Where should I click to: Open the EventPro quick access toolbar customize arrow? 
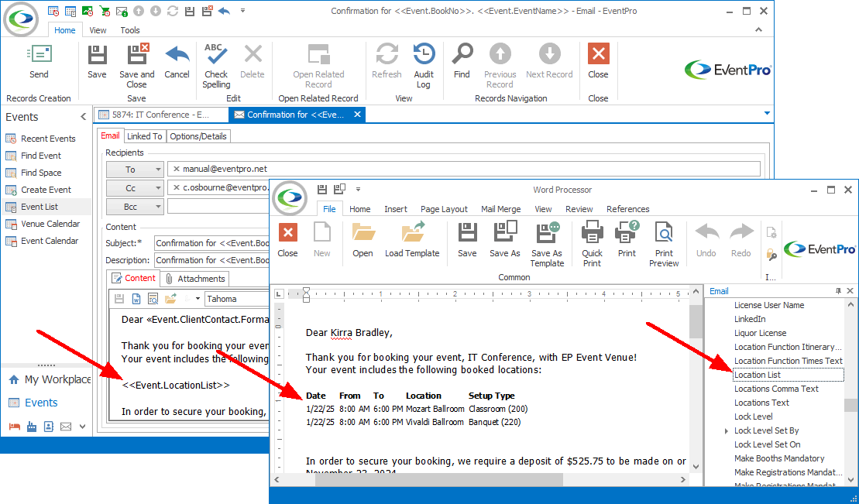[242, 11]
